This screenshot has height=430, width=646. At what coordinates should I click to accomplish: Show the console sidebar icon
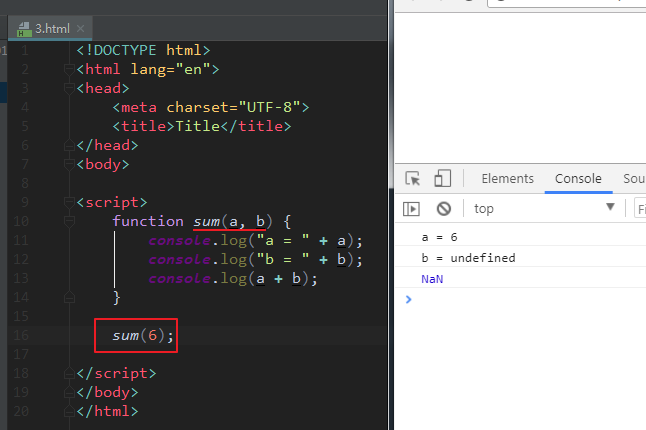(x=411, y=209)
